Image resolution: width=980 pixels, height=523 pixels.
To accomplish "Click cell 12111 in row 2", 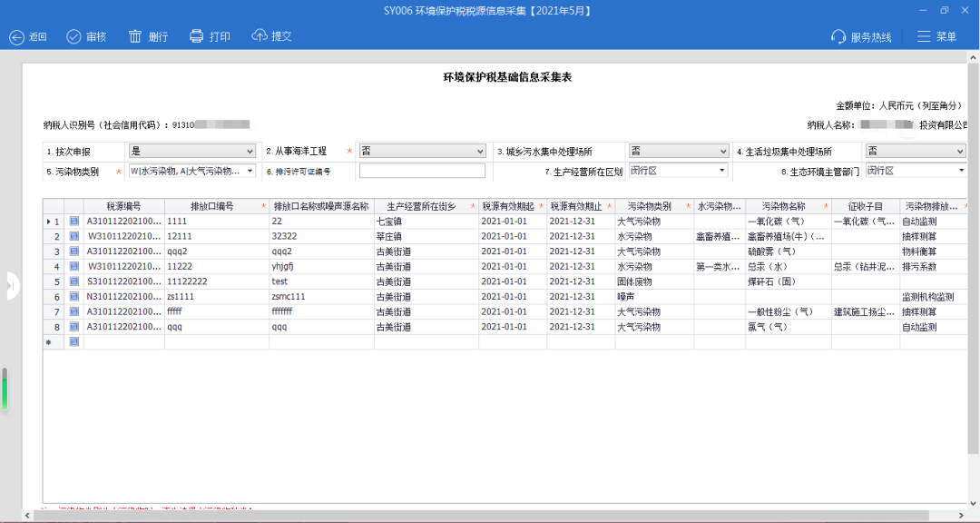I will [x=216, y=236].
